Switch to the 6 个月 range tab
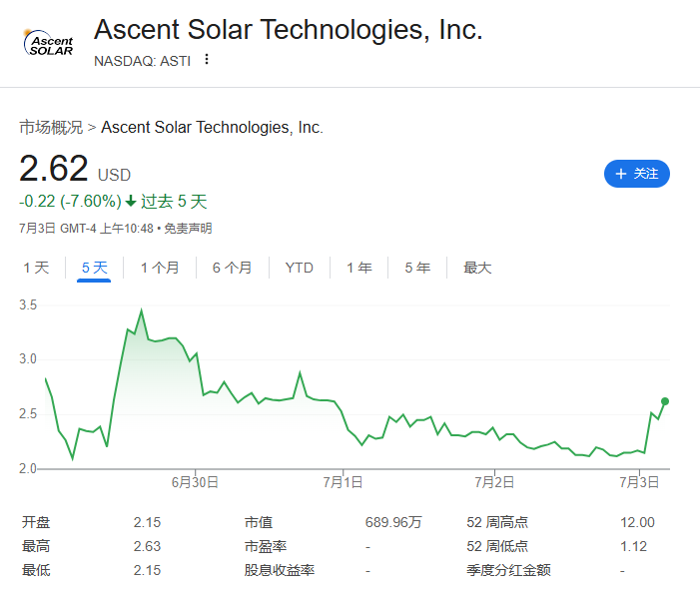Image resolution: width=700 pixels, height=597 pixels. 232,268
